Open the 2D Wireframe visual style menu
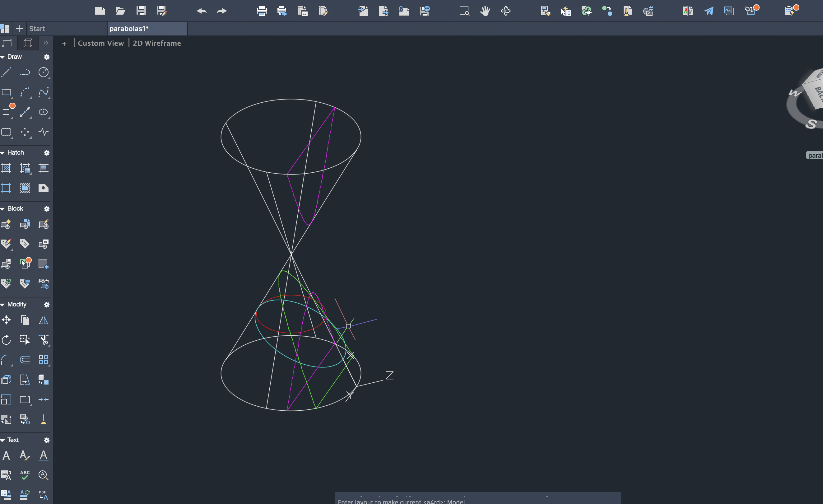The image size is (823, 504). (x=157, y=43)
